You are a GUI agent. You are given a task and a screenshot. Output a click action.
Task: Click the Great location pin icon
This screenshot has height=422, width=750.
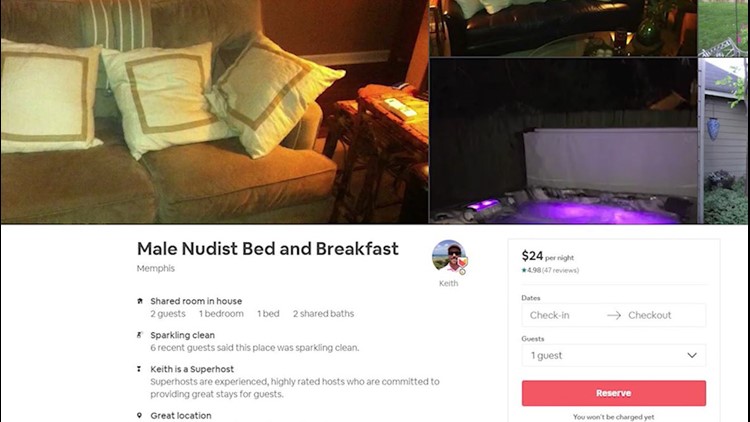[x=139, y=415]
